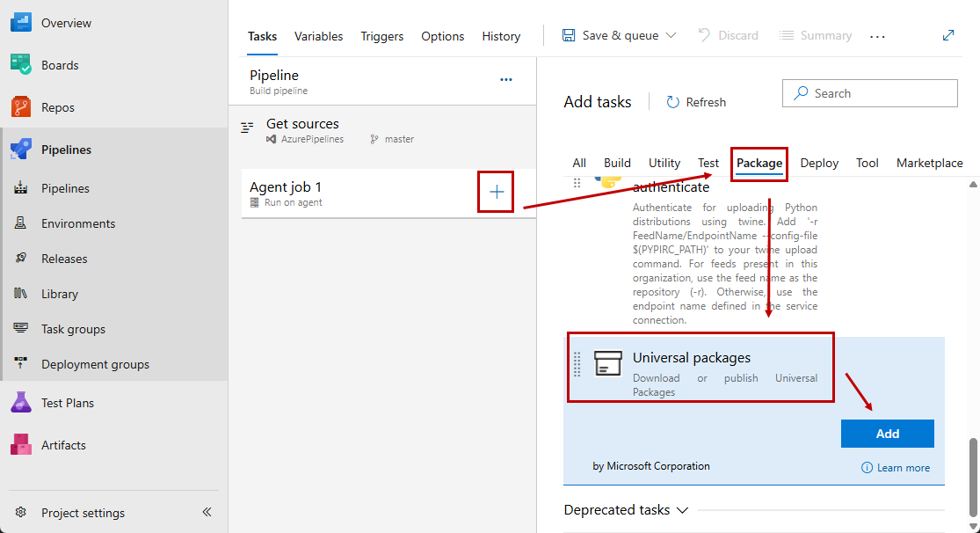The width and height of the screenshot is (980, 533).
Task: Toggle full screen with expand arrows icon
Action: [948, 35]
